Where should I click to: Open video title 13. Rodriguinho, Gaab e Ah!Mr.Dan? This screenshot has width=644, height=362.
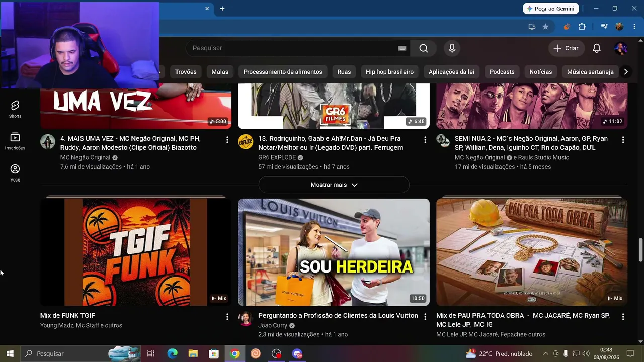click(x=331, y=143)
